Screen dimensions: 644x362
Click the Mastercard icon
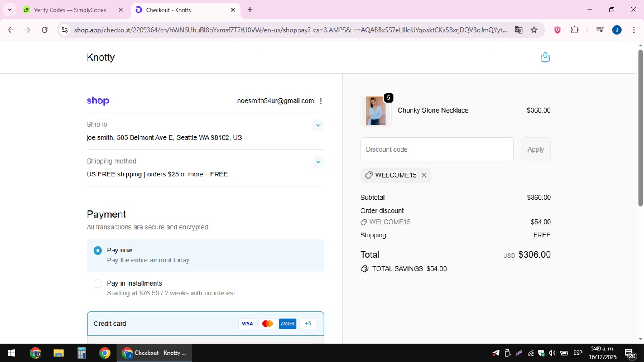point(267,324)
